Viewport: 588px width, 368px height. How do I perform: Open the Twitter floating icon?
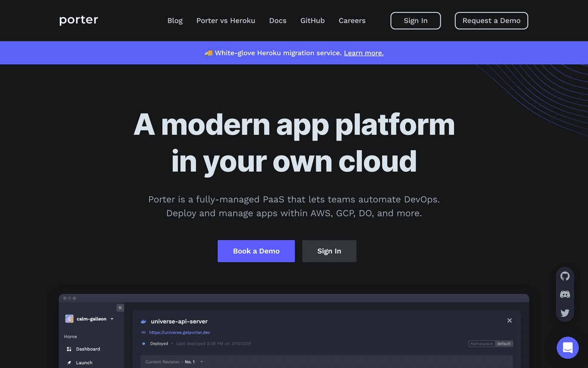[x=565, y=313]
